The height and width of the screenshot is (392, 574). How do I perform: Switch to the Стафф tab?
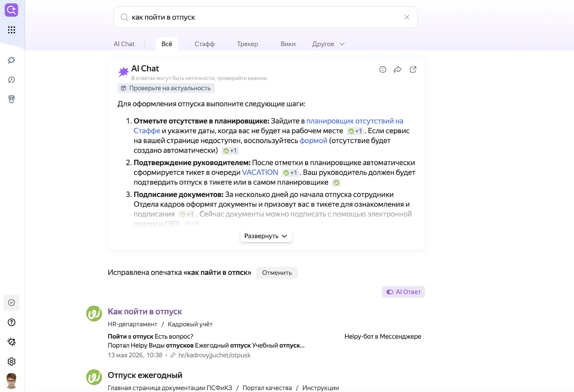point(204,44)
